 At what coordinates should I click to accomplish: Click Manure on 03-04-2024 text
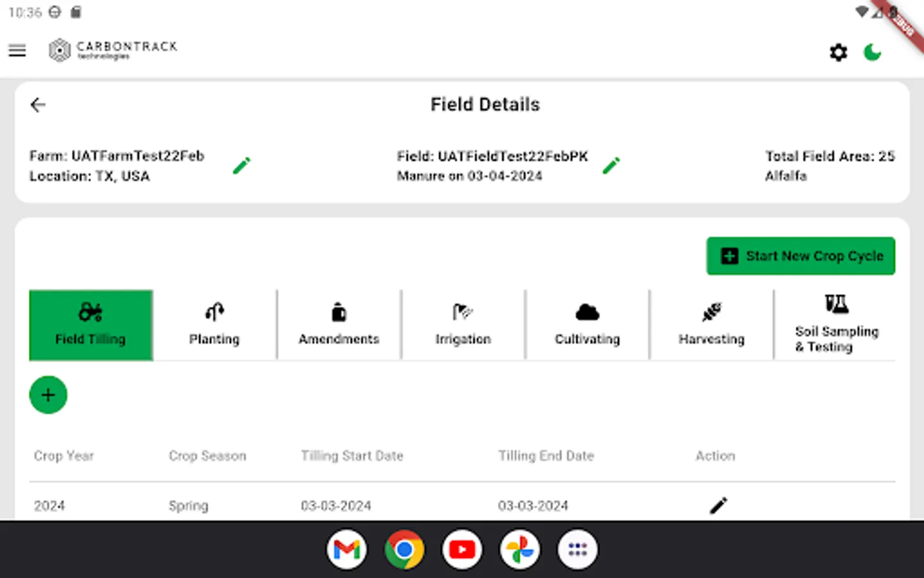(x=469, y=176)
